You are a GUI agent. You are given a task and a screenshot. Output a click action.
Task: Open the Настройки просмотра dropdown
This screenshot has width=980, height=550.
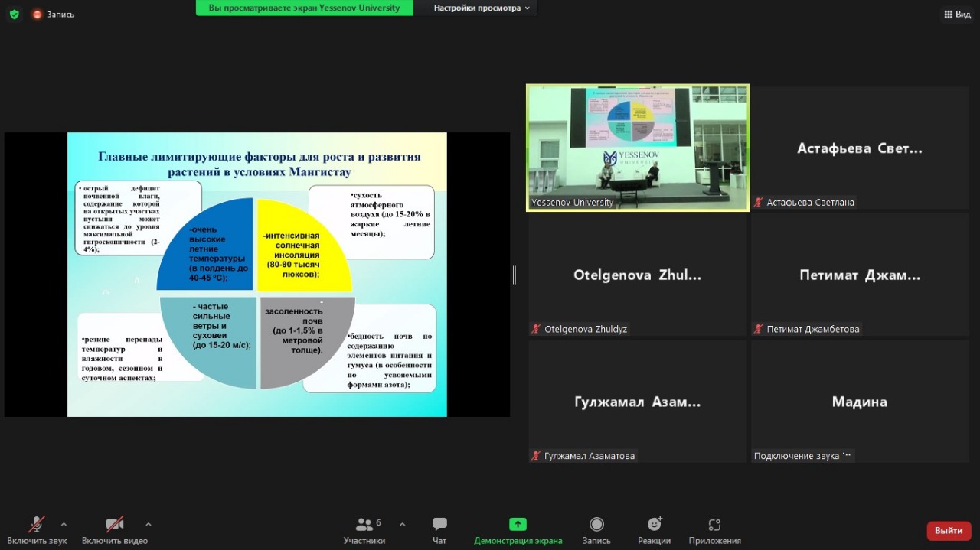pos(482,8)
